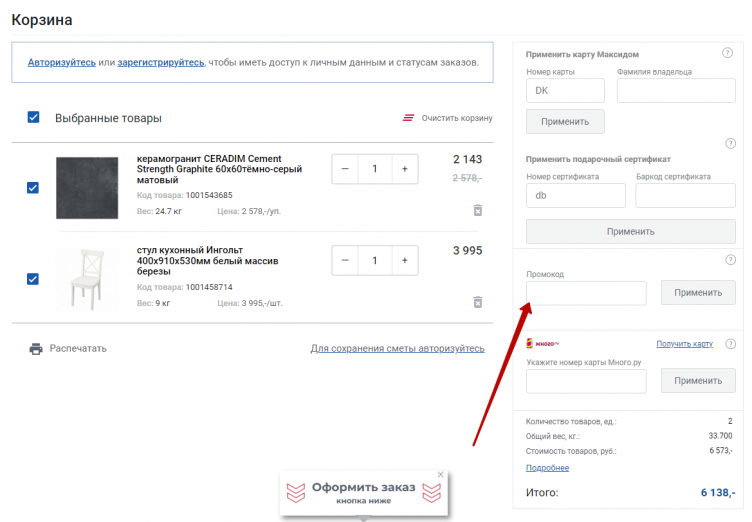Delete the CERADIM tile with trash icon
Viewport: 752px width, 522px height.
[477, 210]
